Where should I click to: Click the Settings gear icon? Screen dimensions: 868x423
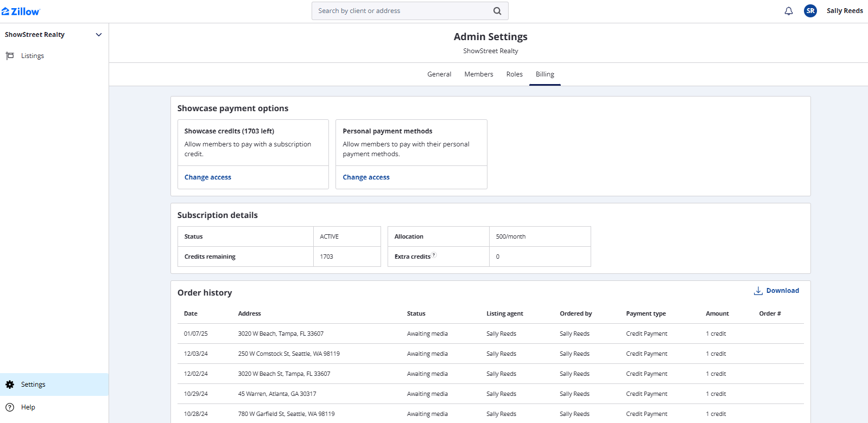click(10, 384)
